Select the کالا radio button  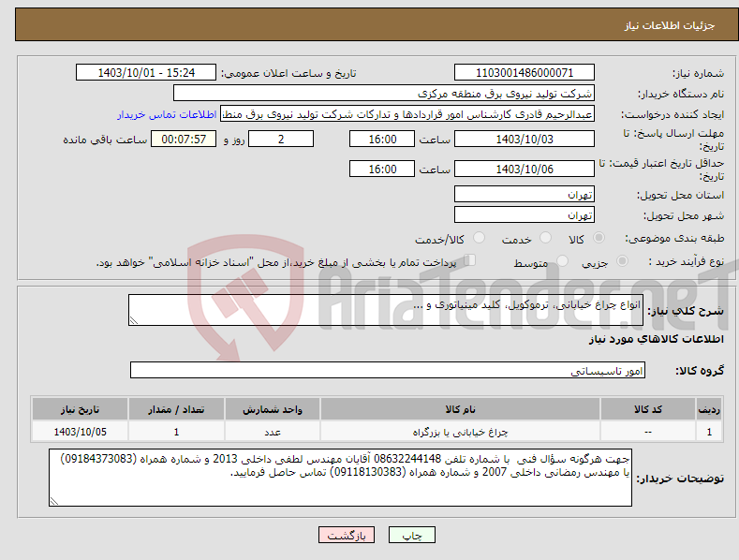[x=599, y=238]
